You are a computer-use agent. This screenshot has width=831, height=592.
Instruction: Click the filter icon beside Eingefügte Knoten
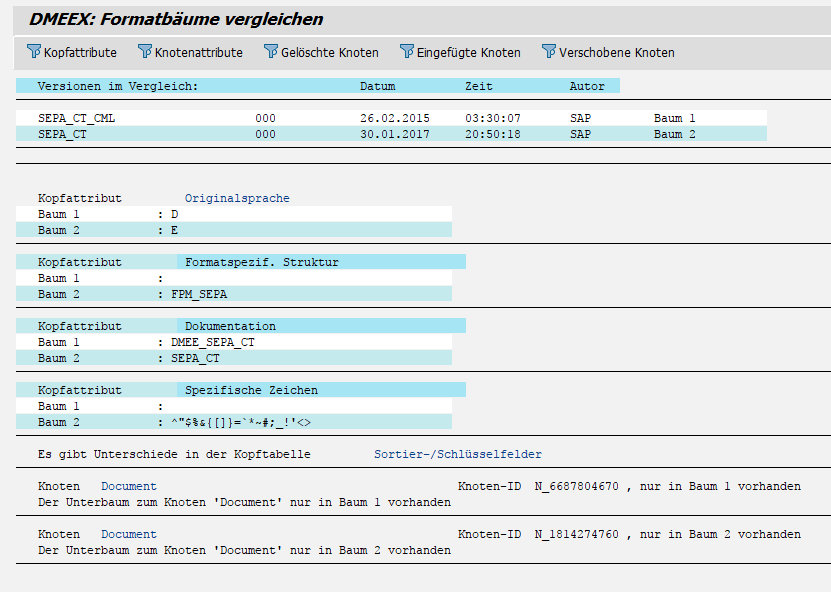[x=407, y=52]
